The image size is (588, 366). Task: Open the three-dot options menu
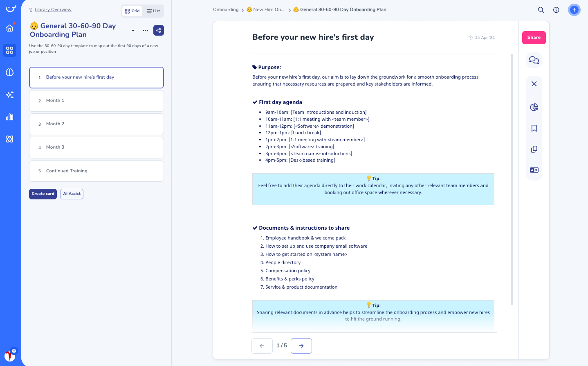(145, 30)
